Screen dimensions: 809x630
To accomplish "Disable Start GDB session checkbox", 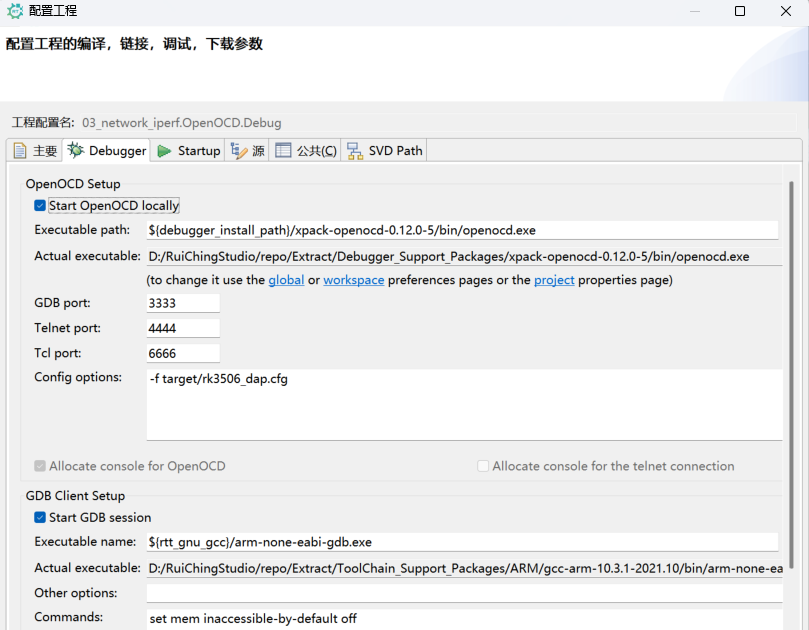I will click(x=40, y=518).
